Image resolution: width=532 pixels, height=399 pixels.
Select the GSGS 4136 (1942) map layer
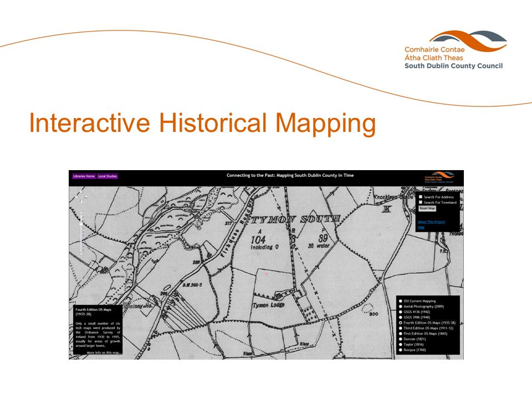(x=401, y=312)
